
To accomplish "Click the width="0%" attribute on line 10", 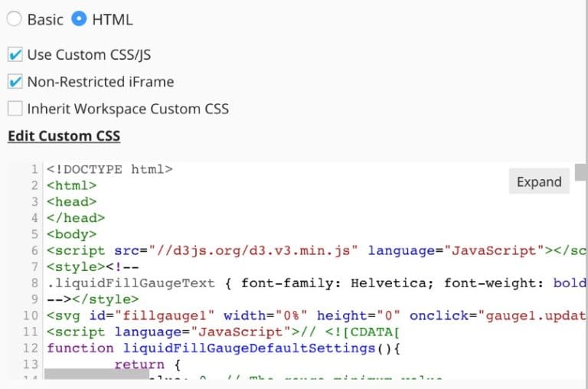I will (266, 315).
